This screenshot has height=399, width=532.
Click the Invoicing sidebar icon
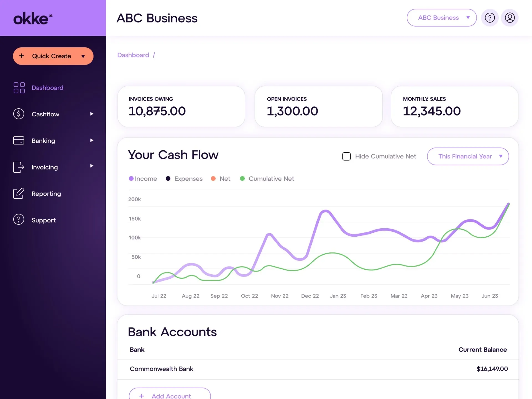point(19,167)
